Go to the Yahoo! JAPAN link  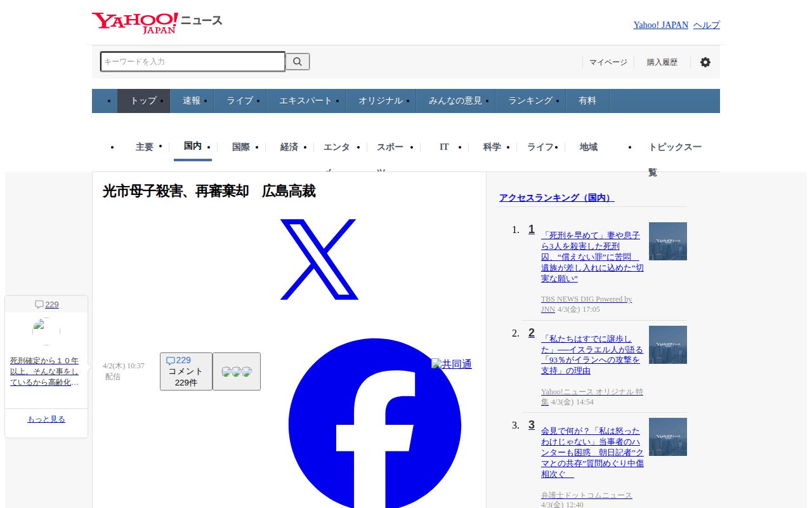coord(660,25)
